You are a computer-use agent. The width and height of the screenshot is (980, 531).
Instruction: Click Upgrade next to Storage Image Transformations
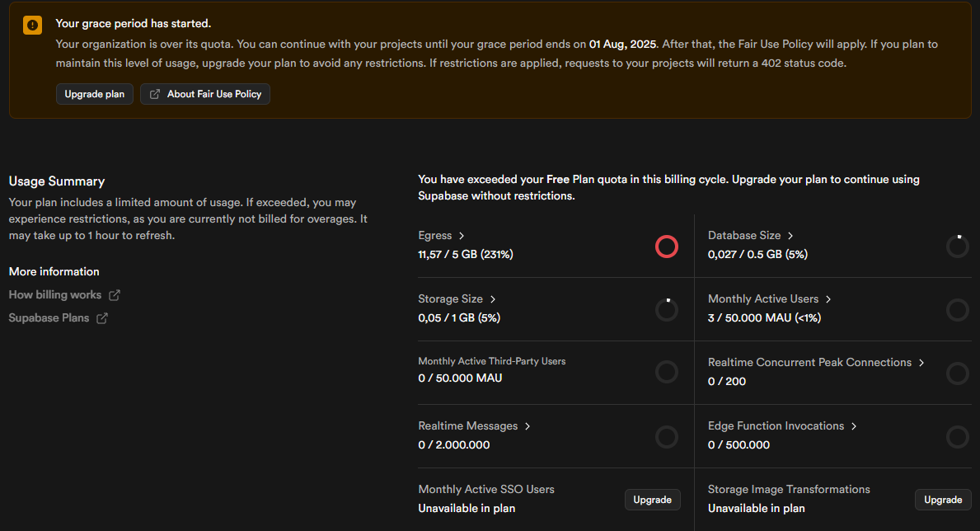pos(942,500)
